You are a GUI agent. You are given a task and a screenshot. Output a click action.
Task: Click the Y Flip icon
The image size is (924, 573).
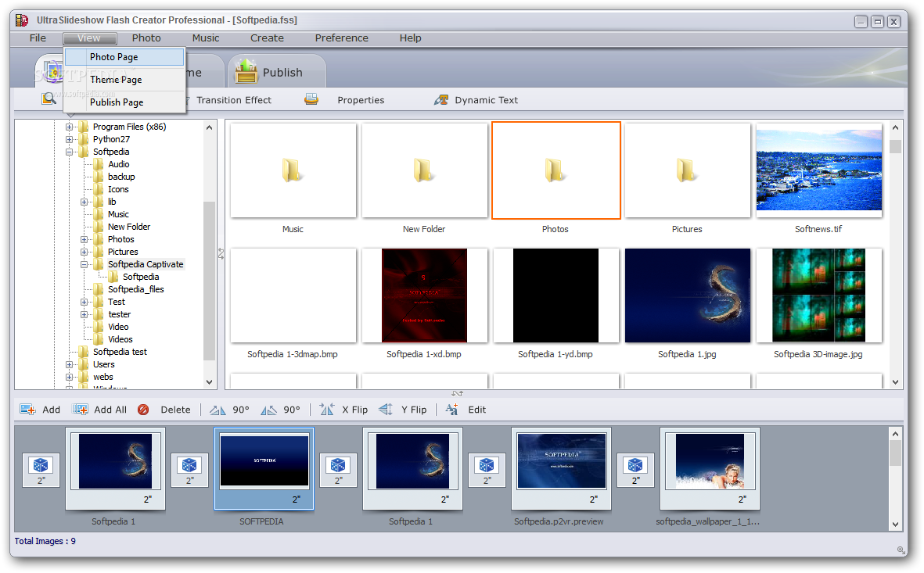(386, 410)
